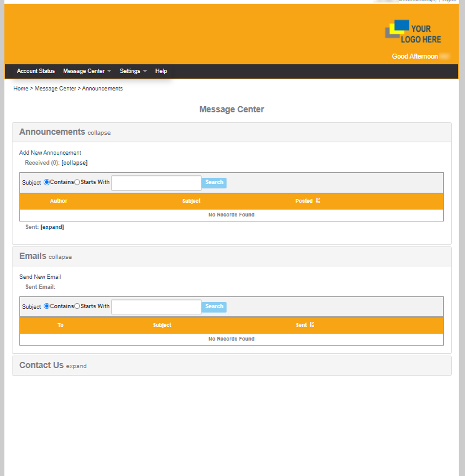The width and height of the screenshot is (465, 476).
Task: Open the Settings dropdown arrow
Action: pyautogui.click(x=145, y=71)
